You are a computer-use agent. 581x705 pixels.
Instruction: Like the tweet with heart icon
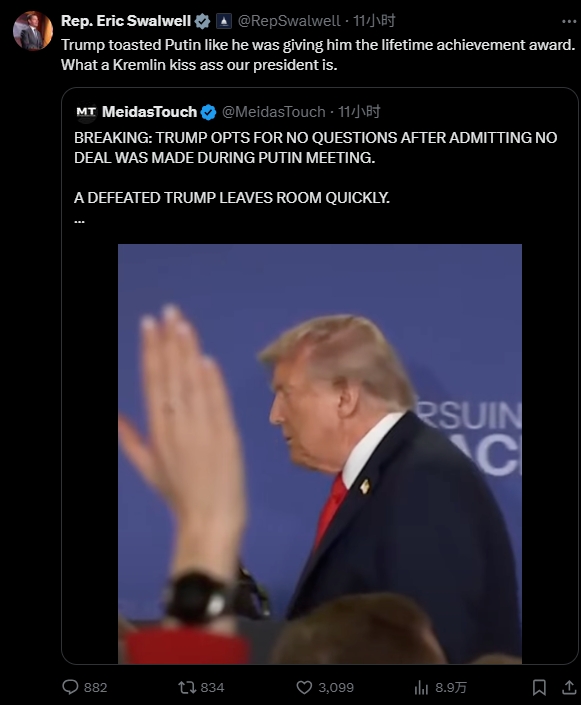304,687
